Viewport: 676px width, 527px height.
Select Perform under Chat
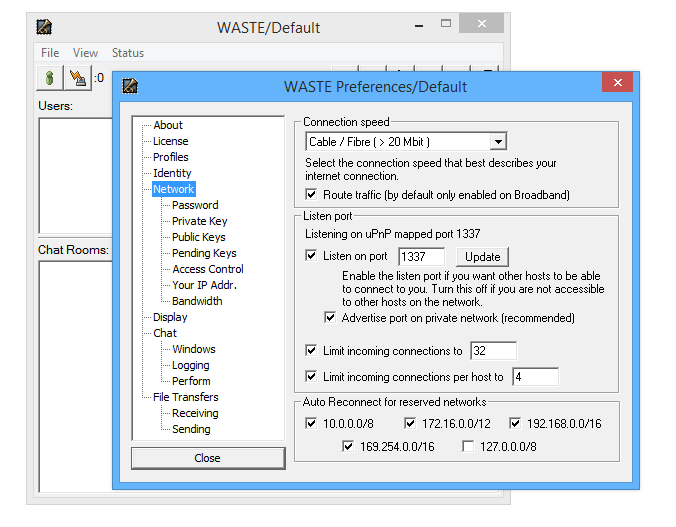(191, 381)
